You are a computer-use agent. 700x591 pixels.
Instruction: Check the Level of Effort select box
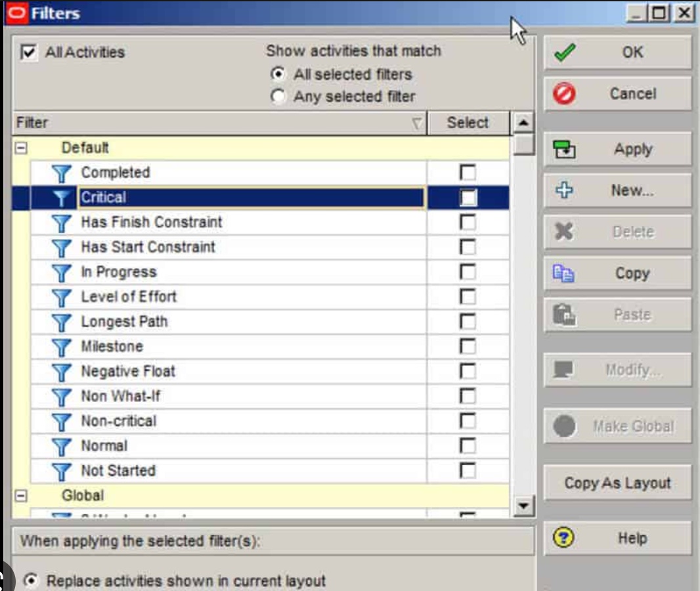click(468, 296)
